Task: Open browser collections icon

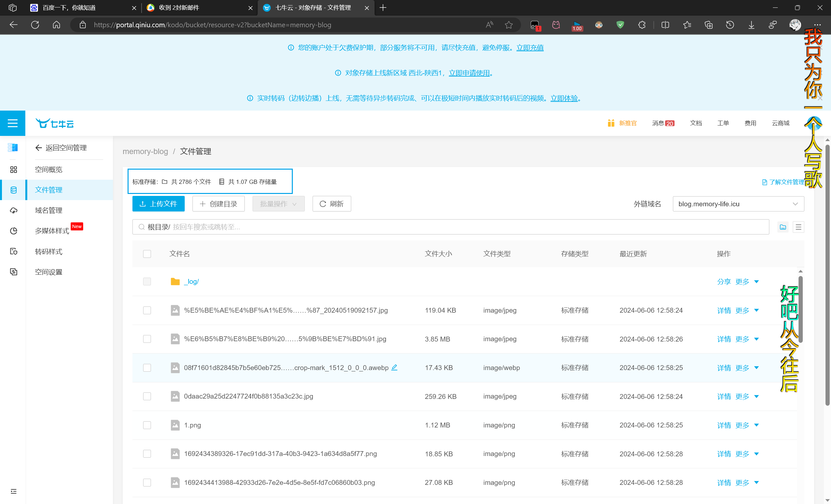Action: coord(709,25)
